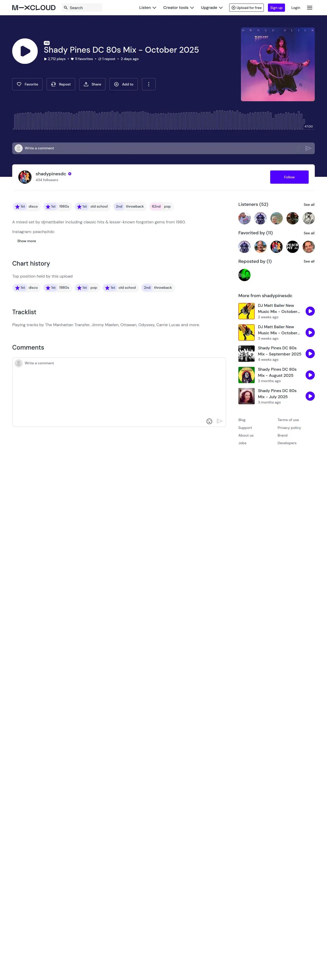Click the Mixcloud logo
This screenshot has width=327, height=980.
click(34, 8)
